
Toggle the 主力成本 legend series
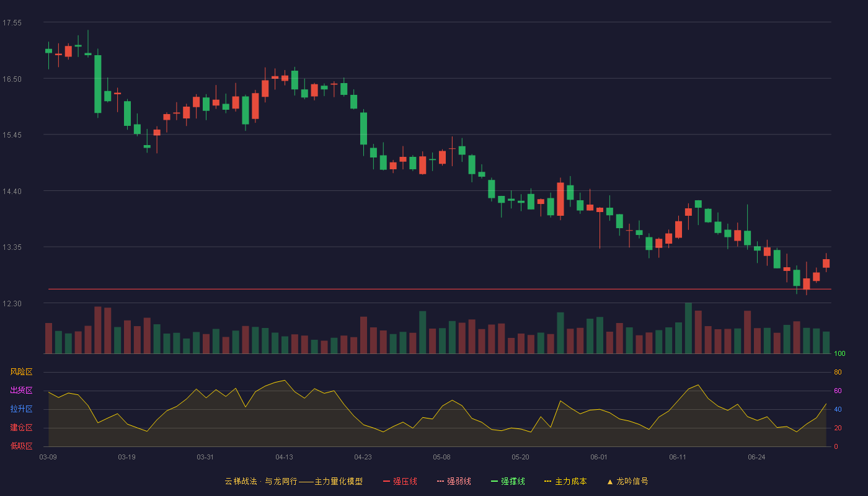(x=565, y=481)
